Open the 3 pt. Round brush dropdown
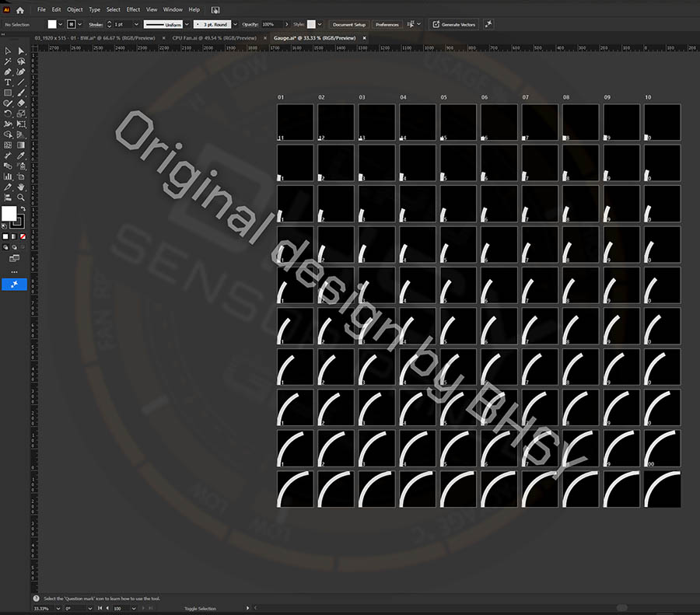Screen dimensions: 700x615 [x=235, y=25]
